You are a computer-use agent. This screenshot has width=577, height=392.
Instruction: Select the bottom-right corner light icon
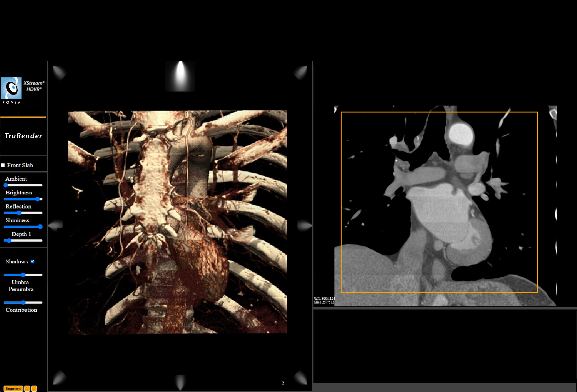(x=301, y=378)
